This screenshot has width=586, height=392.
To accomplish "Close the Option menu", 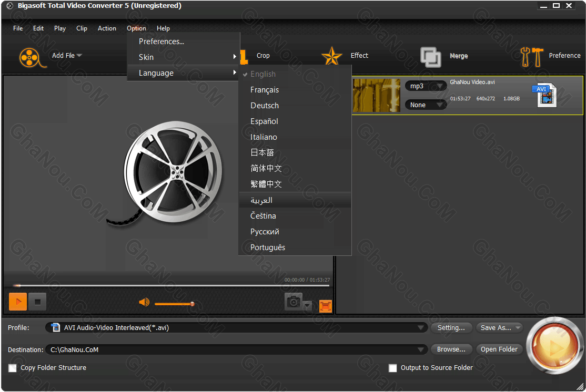I will point(136,28).
